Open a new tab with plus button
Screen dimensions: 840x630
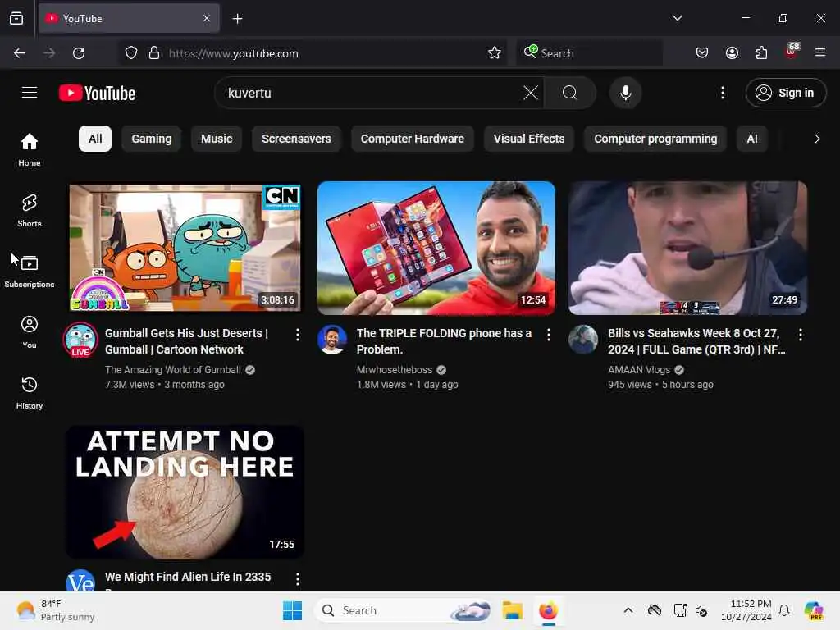[237, 19]
